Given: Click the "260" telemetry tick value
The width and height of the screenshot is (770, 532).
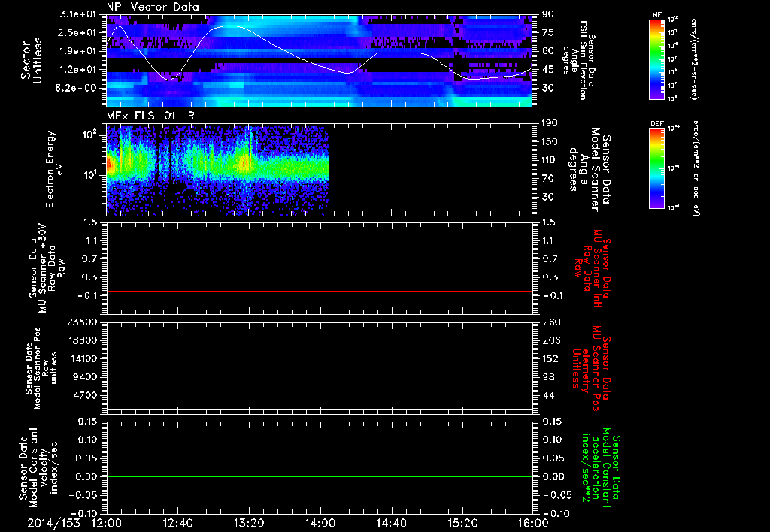Looking at the screenshot, I should [x=550, y=322].
